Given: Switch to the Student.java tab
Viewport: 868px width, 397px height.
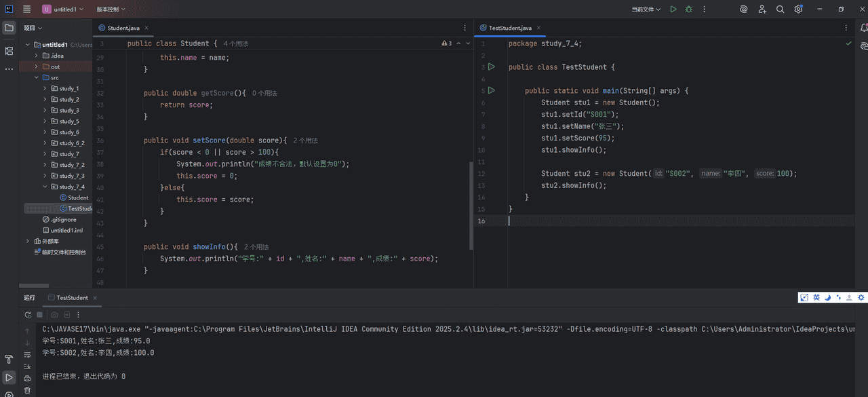Looking at the screenshot, I should pos(123,28).
